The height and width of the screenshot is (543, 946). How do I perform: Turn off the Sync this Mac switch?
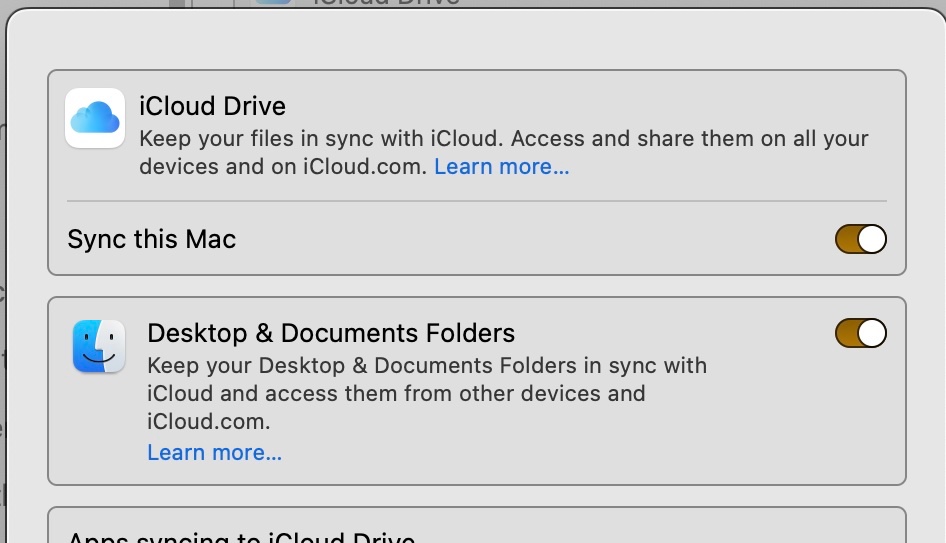pos(860,239)
